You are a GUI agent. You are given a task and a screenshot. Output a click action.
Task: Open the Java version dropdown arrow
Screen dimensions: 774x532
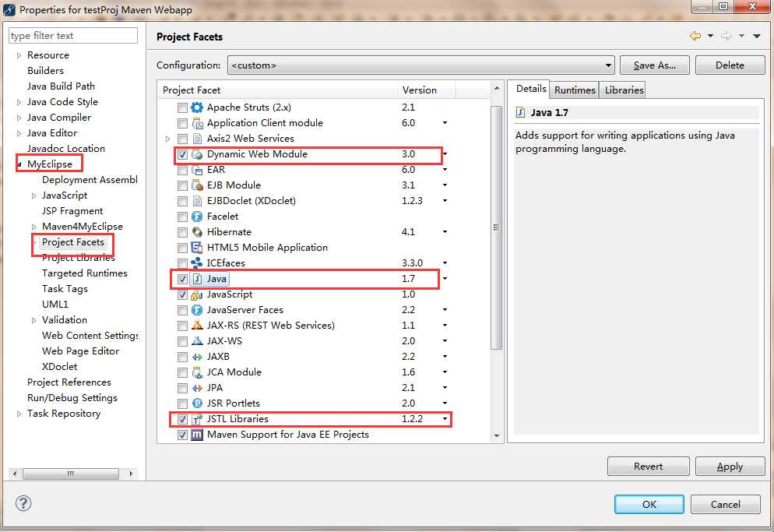445,279
